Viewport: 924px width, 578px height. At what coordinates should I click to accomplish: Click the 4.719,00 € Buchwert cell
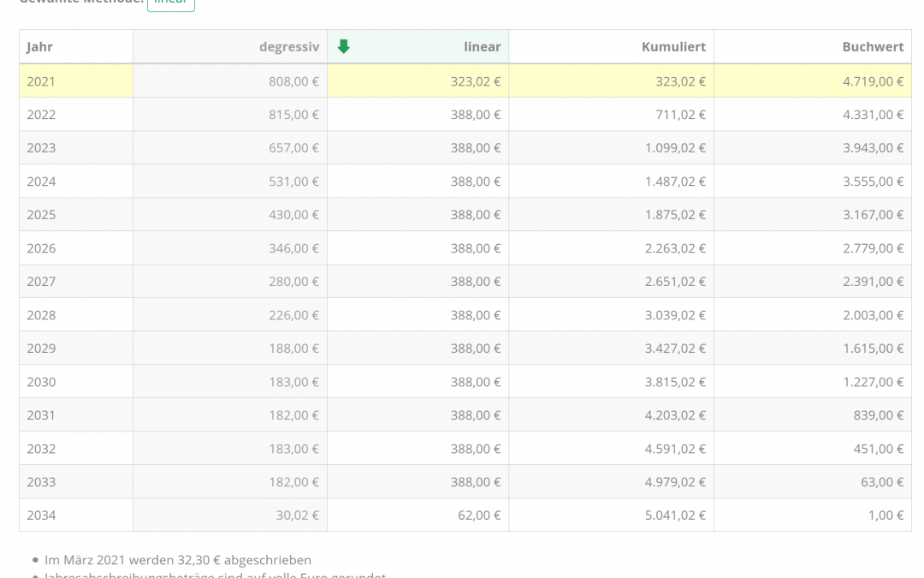(x=873, y=81)
